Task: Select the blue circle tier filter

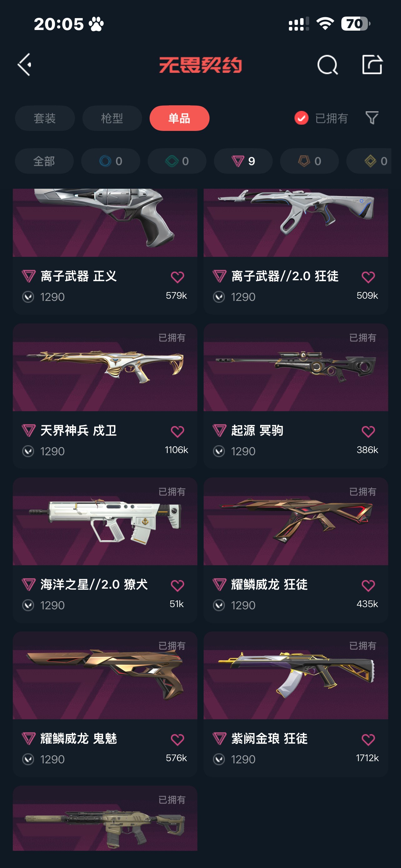Action: click(x=111, y=161)
